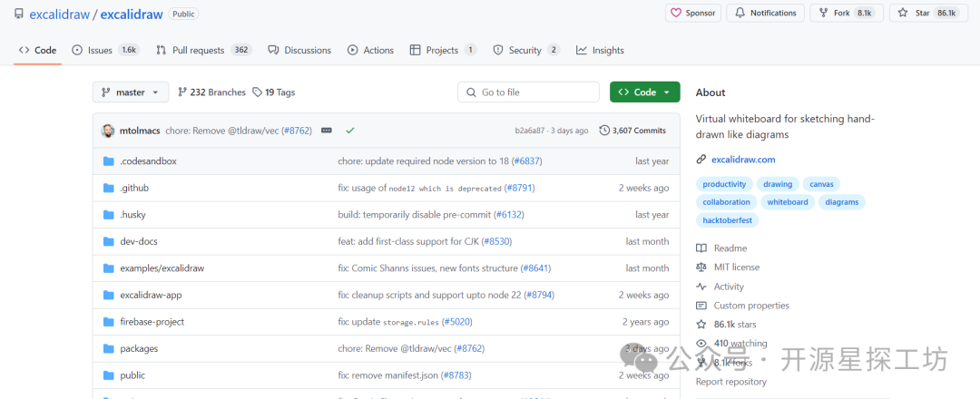Click the green commit status checkmark
Viewport: 980px width, 399px height.
(x=350, y=131)
